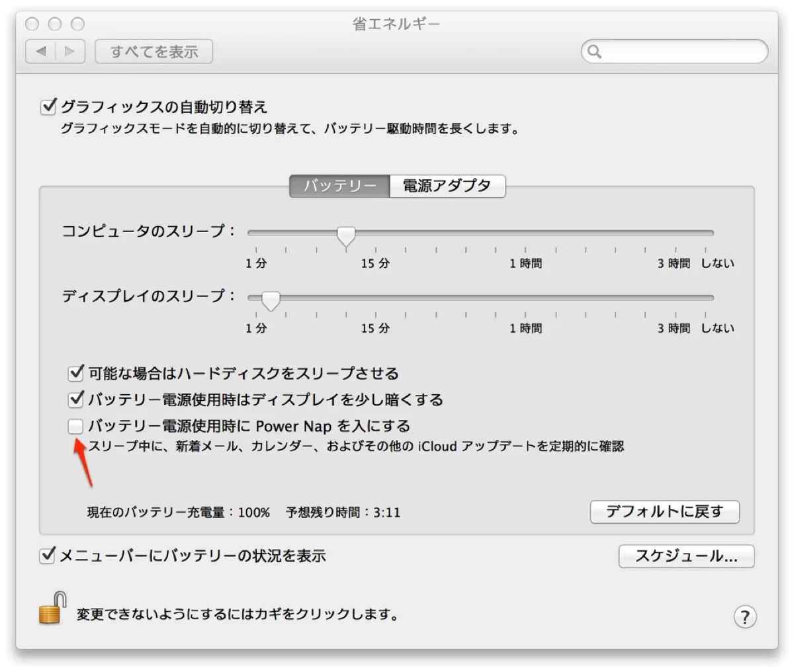Click the 省エネルギー window title
The image size is (794, 672).
tap(396, 24)
